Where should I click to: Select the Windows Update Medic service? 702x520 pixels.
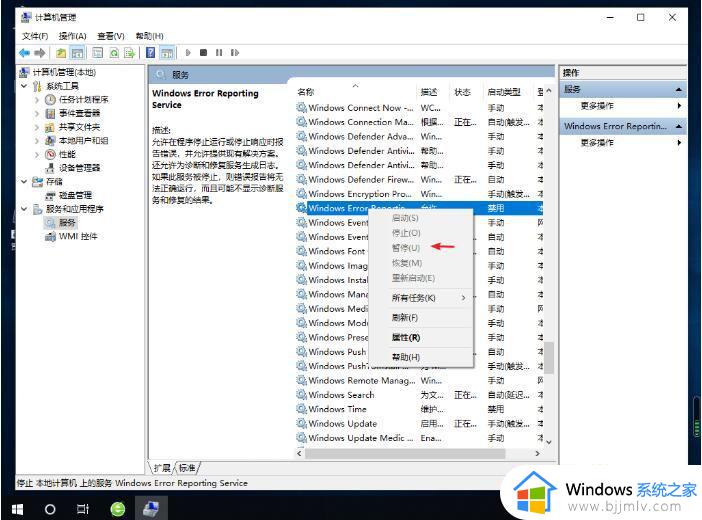(x=419, y=438)
